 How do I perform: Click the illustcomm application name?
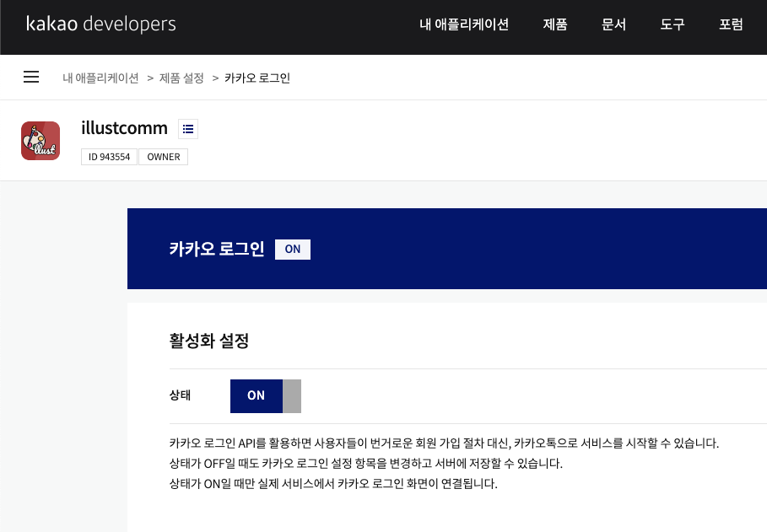(124, 128)
